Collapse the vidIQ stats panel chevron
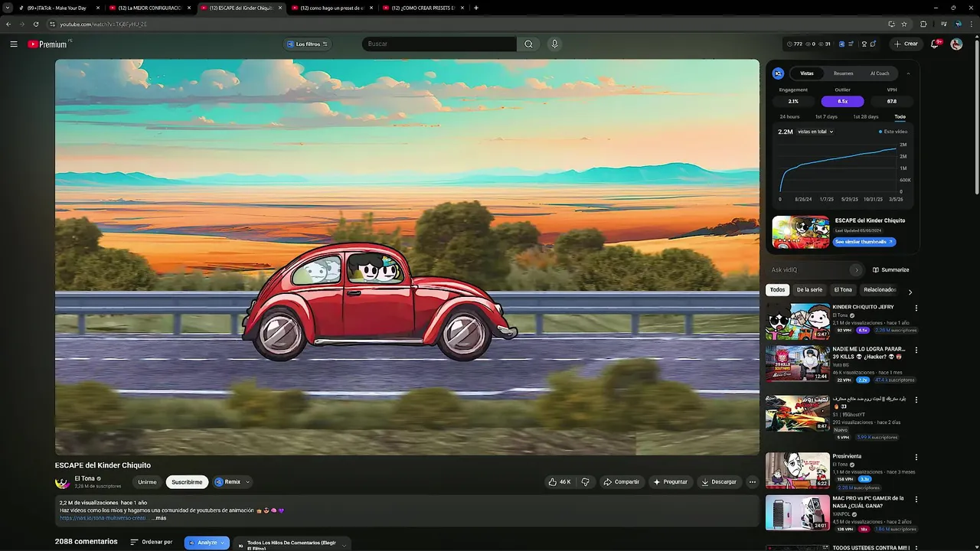The height and width of the screenshot is (551, 980). (x=908, y=73)
